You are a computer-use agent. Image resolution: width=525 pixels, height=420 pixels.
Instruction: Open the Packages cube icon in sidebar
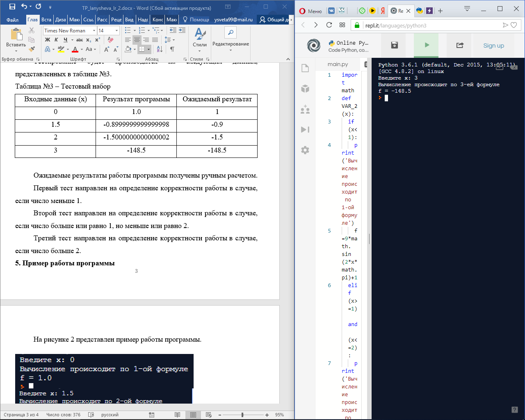pos(305,89)
